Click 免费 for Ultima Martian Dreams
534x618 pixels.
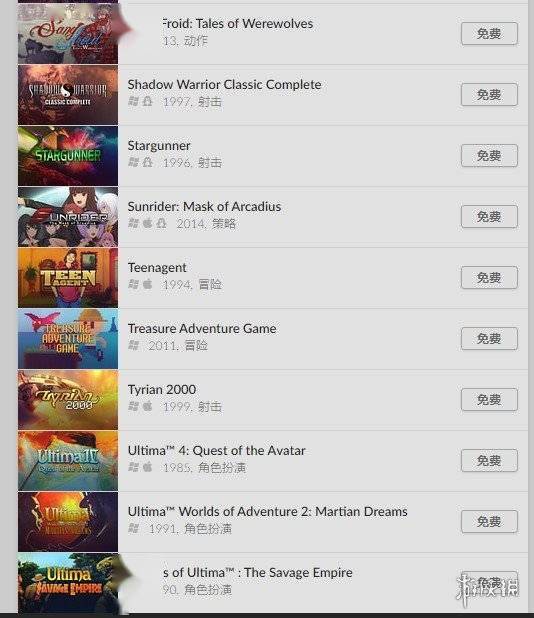(x=489, y=521)
